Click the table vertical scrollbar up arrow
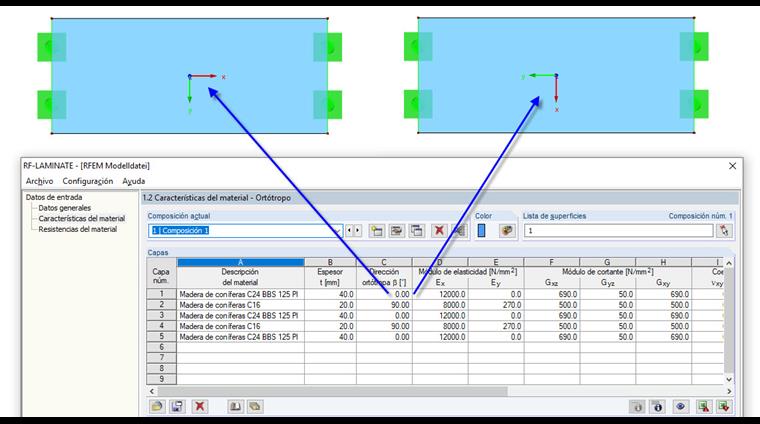Screen dimensions: 760x424 tap(729, 263)
